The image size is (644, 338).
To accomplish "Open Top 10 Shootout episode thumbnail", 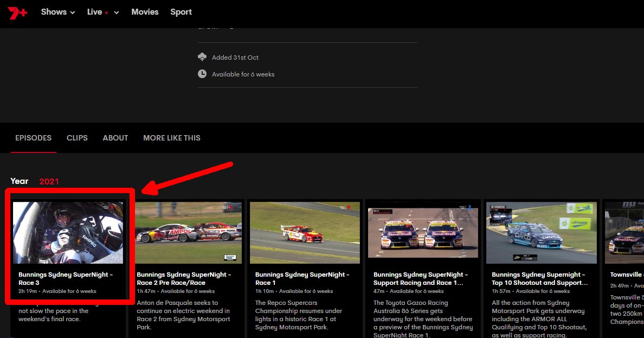I will 542,233.
